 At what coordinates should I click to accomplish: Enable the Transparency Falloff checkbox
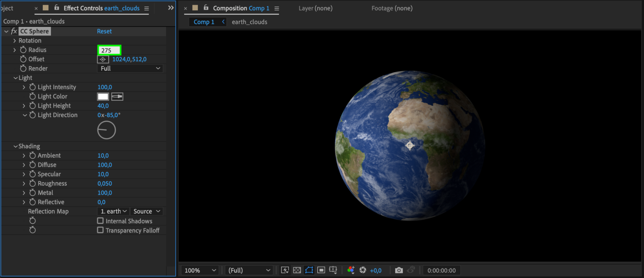[101, 230]
